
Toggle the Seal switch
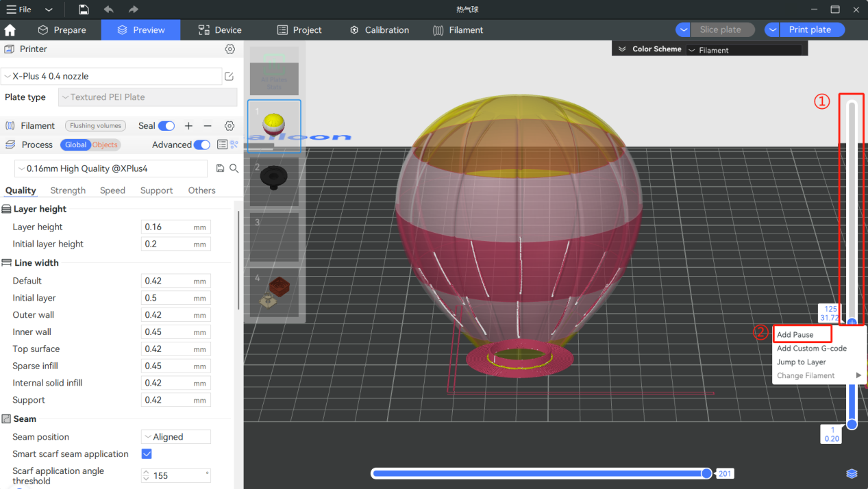[166, 126]
